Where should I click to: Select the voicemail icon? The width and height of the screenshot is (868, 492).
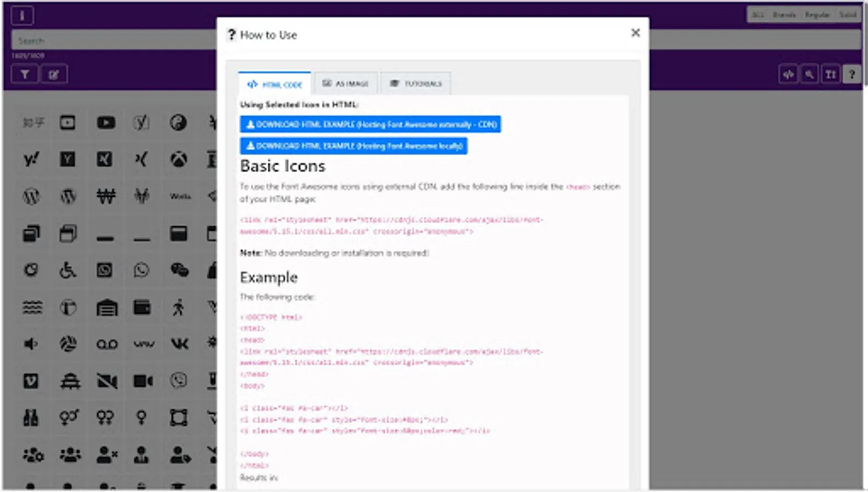coord(107,344)
